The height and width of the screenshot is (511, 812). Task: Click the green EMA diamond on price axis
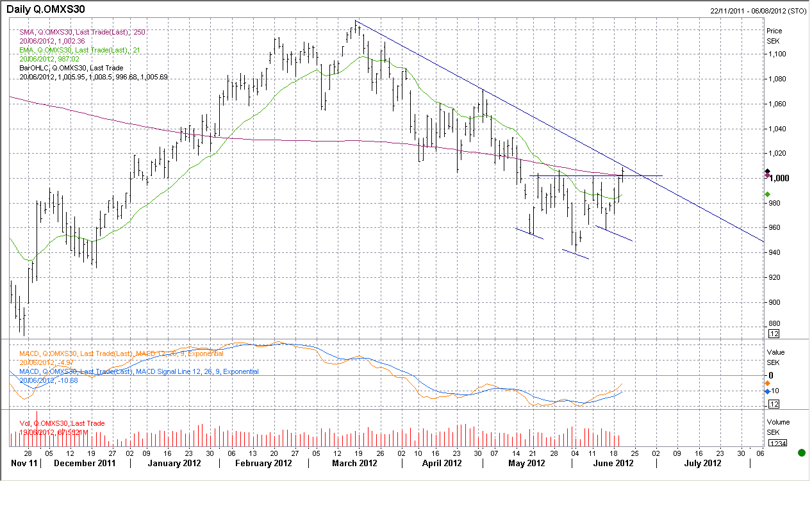pyautogui.click(x=768, y=194)
